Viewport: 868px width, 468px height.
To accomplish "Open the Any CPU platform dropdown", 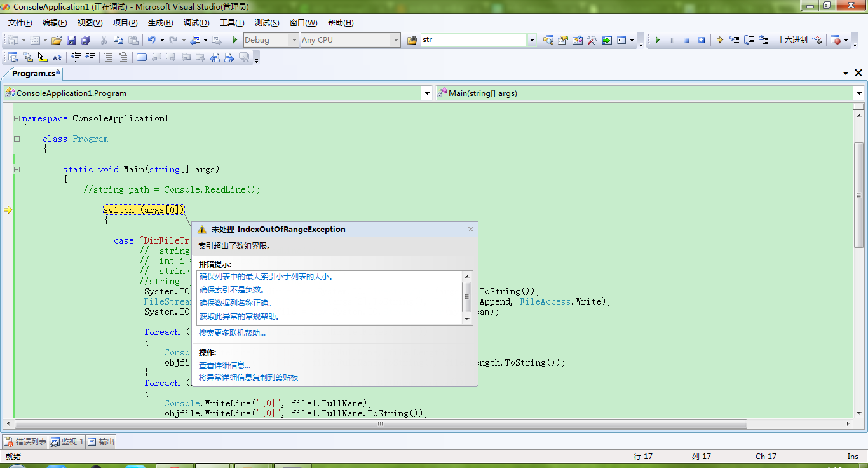I will point(396,40).
